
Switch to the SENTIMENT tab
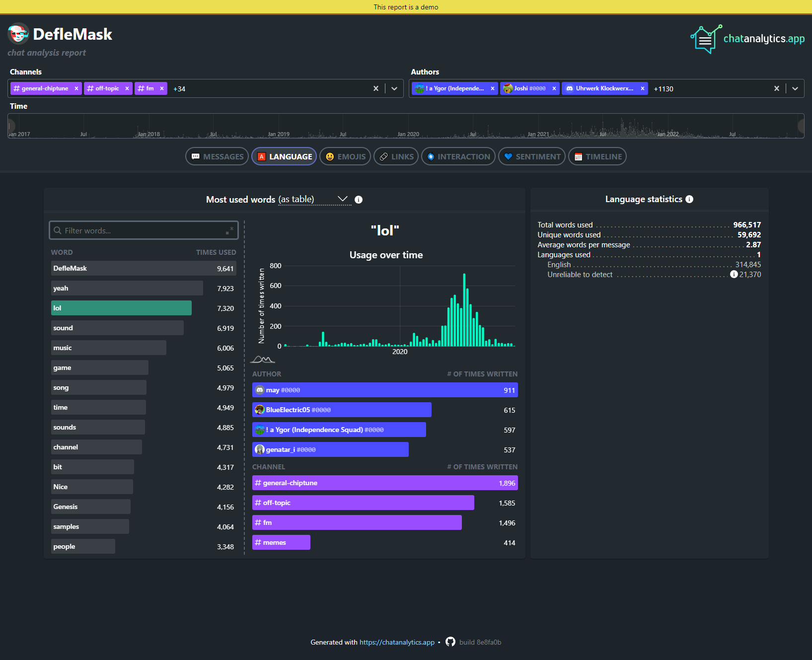pyautogui.click(x=531, y=156)
